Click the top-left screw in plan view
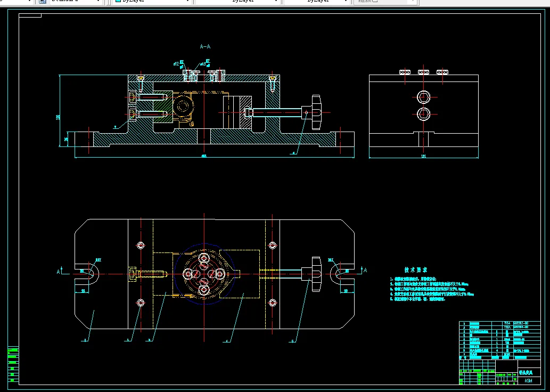Viewport: 550px width, 392px height. 141,246
